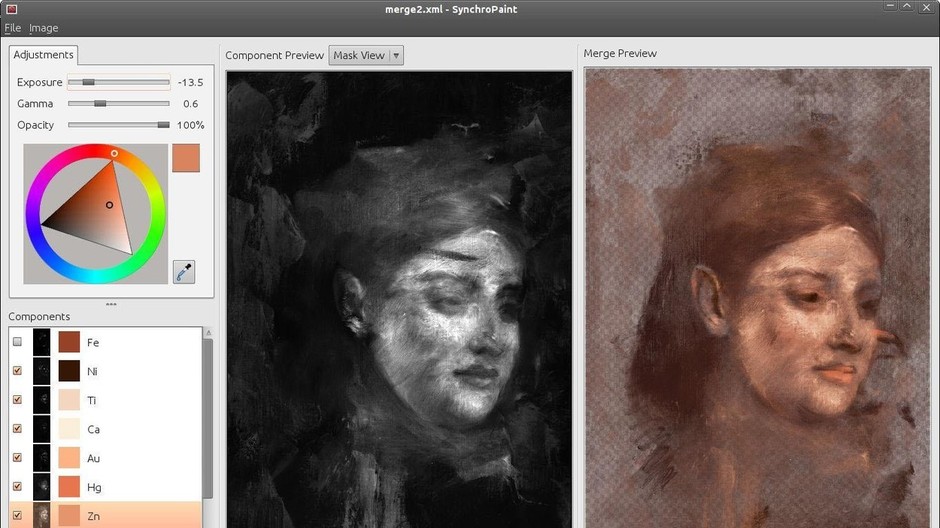Select the Hg component row label
This screenshot has width=940, height=528.
pos(94,487)
